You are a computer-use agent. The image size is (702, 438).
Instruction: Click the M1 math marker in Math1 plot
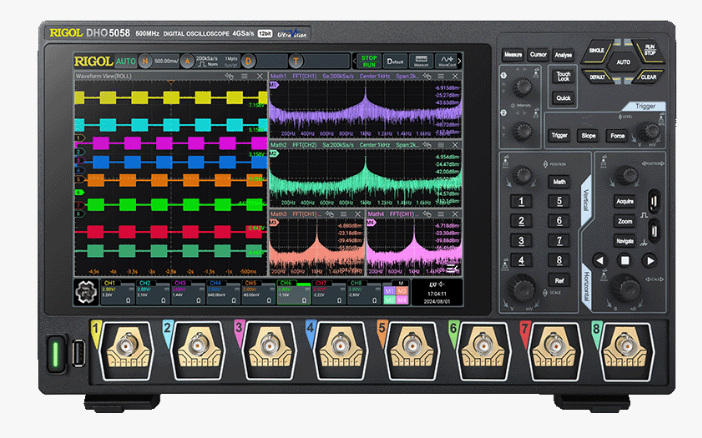274,85
